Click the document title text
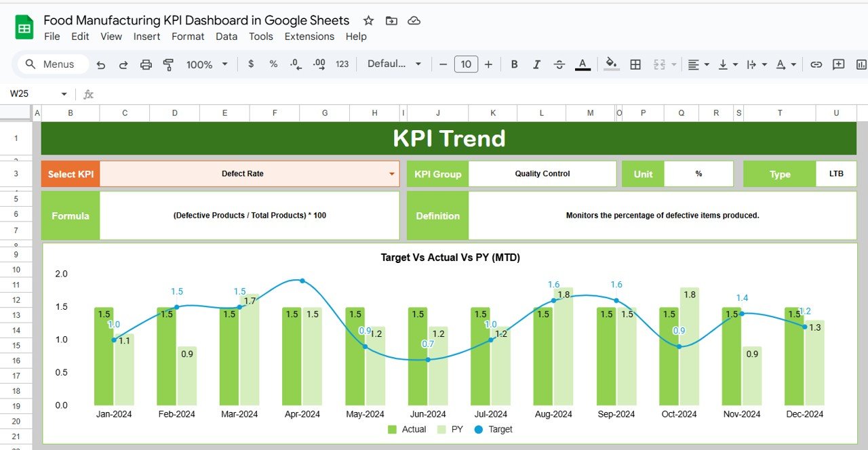Viewport: 868px width, 450px height. 197,20
